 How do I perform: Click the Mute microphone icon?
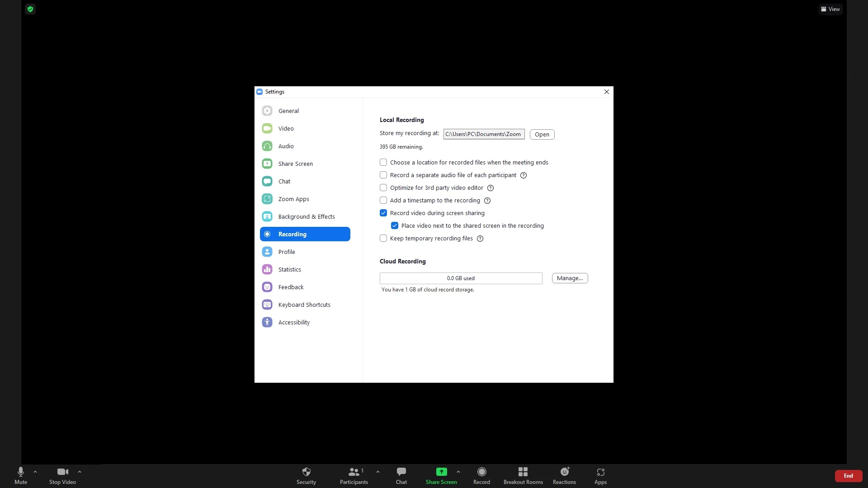(21, 472)
